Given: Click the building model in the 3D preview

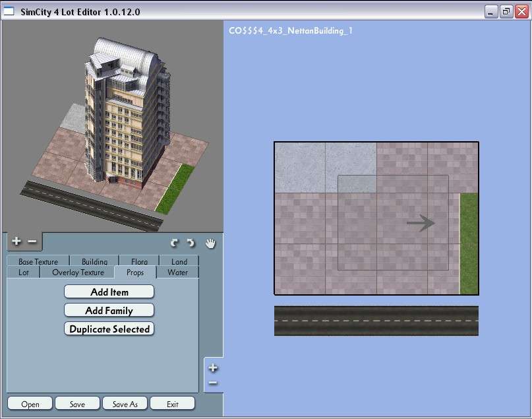Looking at the screenshot, I should coord(127,113).
